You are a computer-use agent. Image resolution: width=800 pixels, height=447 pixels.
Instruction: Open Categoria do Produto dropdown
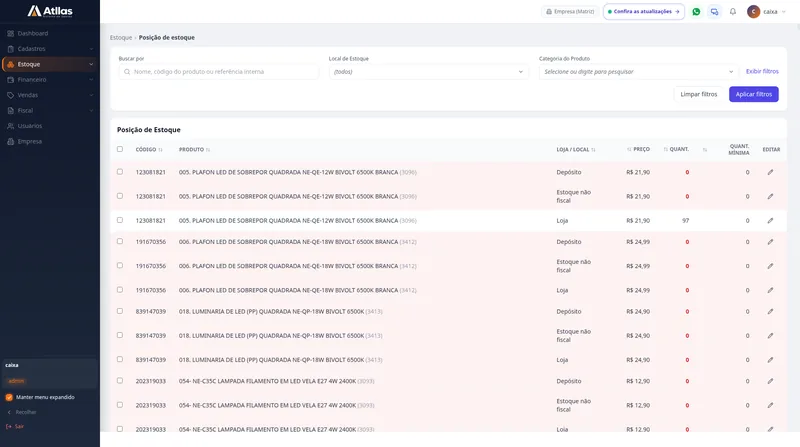pyautogui.click(x=639, y=72)
